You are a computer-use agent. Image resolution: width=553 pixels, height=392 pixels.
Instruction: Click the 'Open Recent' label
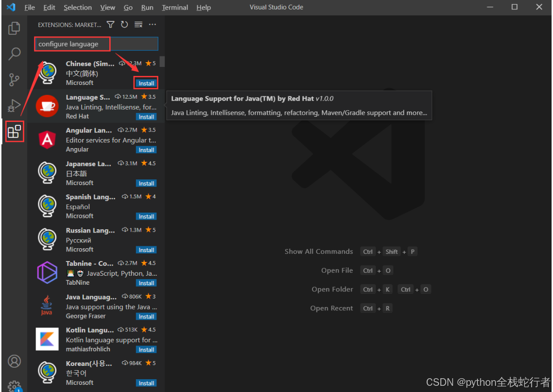tap(332, 308)
